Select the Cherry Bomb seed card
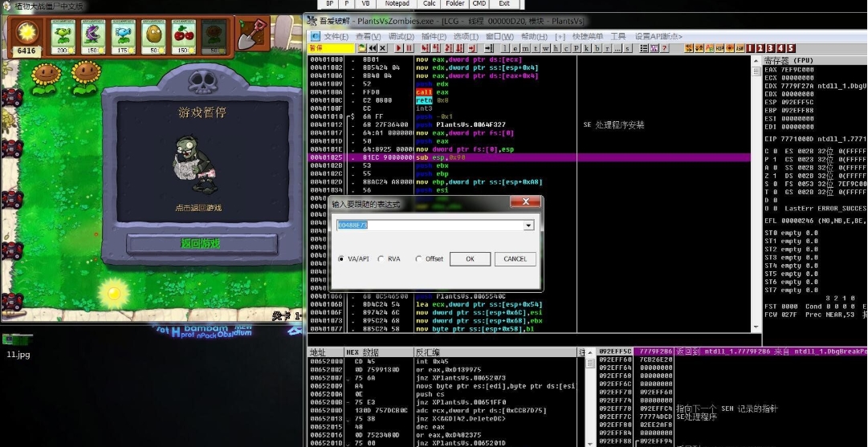The width and height of the screenshot is (868, 447). 183,37
